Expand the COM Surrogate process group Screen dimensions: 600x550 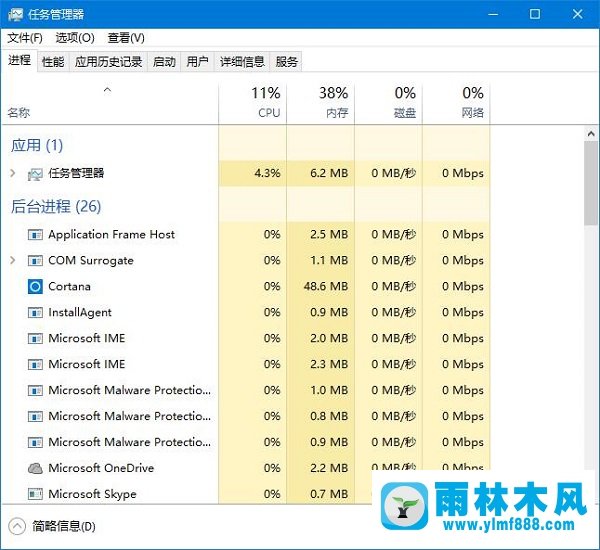click(13, 260)
